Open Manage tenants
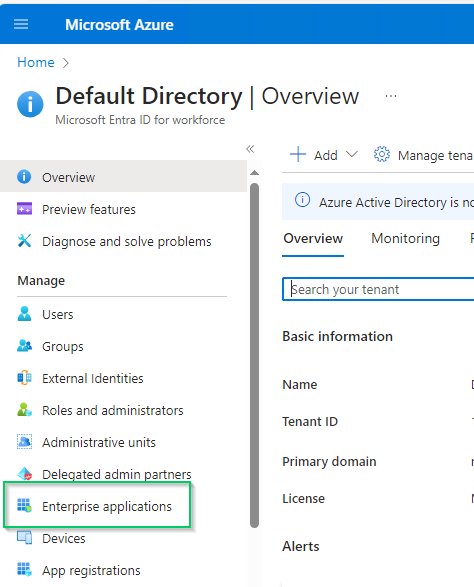Image resolution: width=474 pixels, height=587 pixels. coord(435,155)
